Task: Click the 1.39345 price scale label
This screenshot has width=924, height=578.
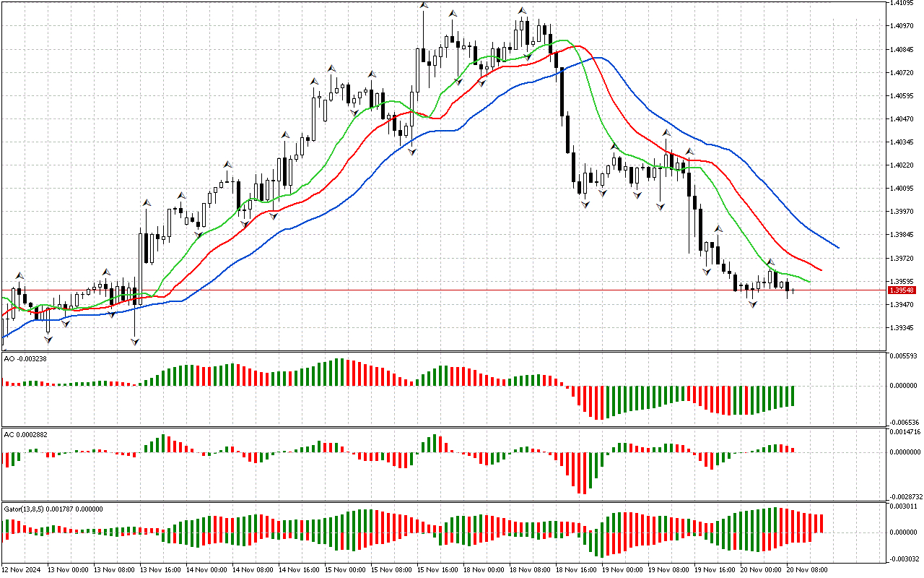Action: coord(903,327)
